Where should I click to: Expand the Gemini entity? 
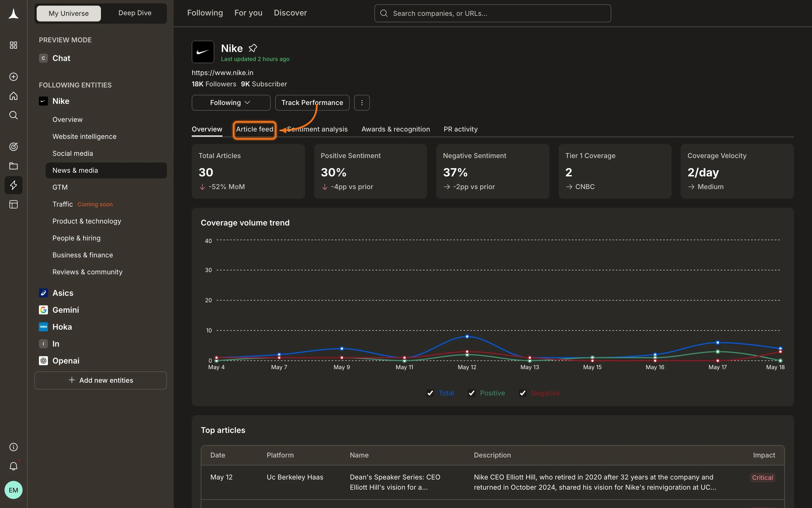(x=66, y=310)
